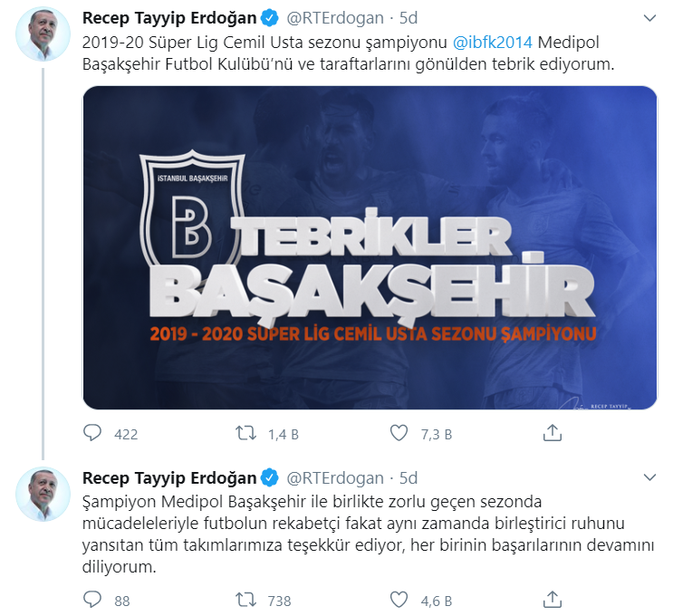Open Recep Tayyip Erdoğan name in first tweet
Viewport: 673px width, 616px height.
(x=169, y=18)
